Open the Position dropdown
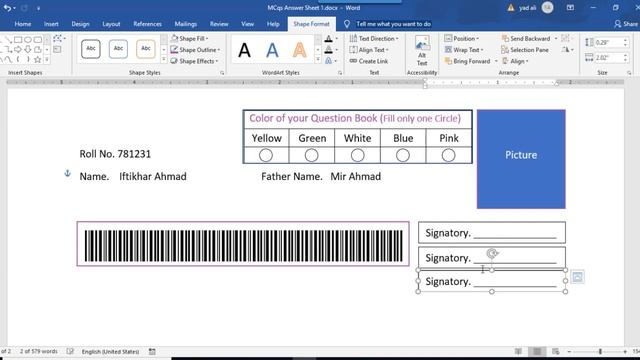 pos(462,38)
